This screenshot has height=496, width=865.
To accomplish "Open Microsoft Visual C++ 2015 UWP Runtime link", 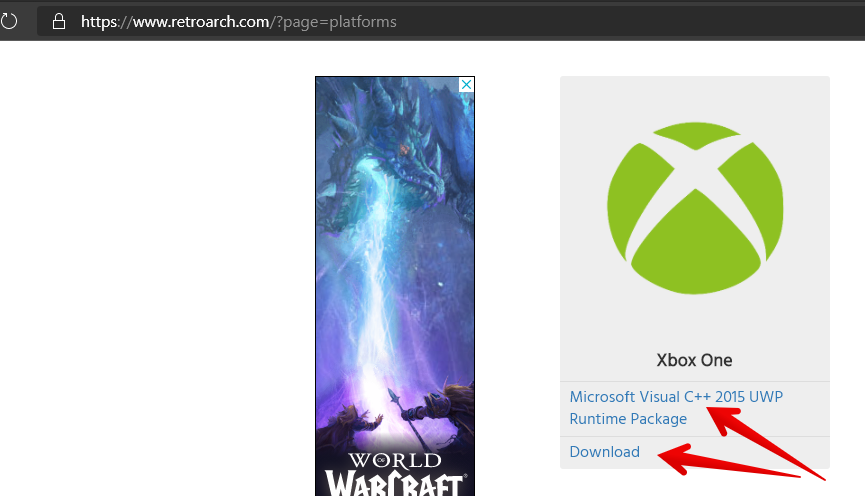I will point(676,408).
